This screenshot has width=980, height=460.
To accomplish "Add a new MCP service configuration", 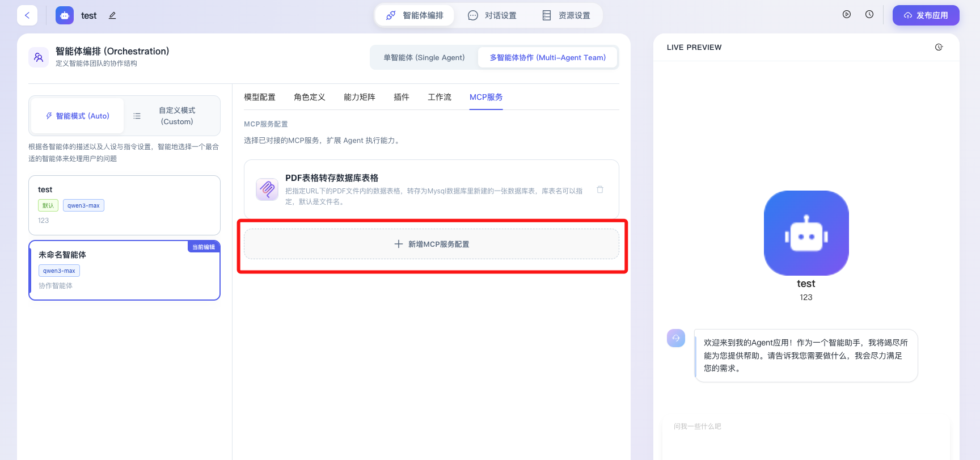I will (432, 244).
